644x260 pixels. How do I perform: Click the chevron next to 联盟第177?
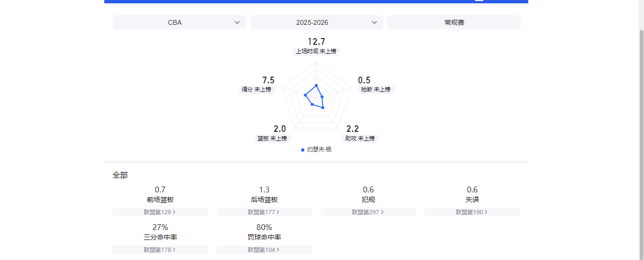point(278,212)
